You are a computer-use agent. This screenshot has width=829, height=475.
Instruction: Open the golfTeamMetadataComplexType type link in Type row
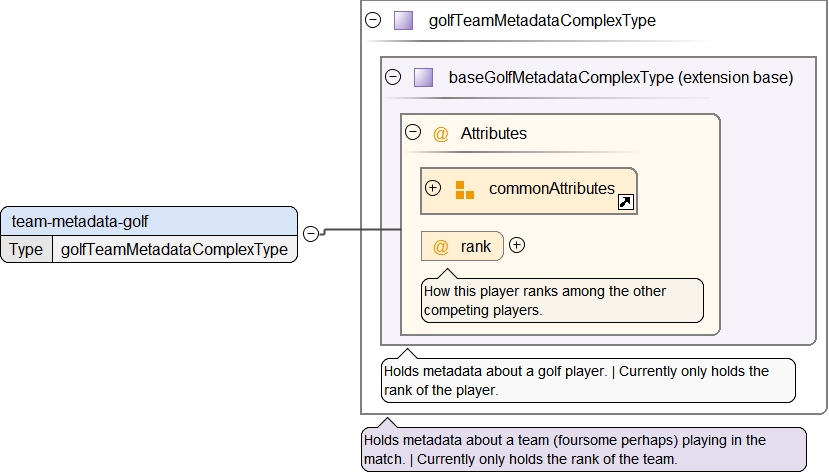[x=174, y=250]
